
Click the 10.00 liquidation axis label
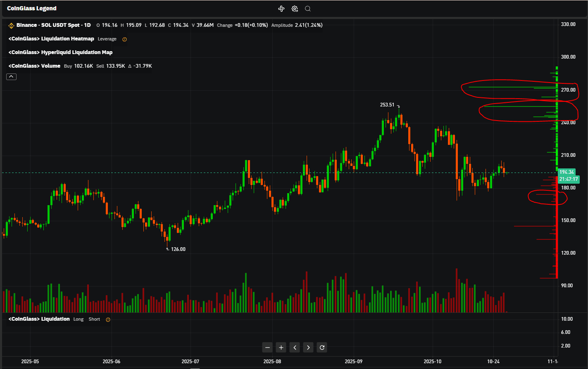tap(567, 319)
